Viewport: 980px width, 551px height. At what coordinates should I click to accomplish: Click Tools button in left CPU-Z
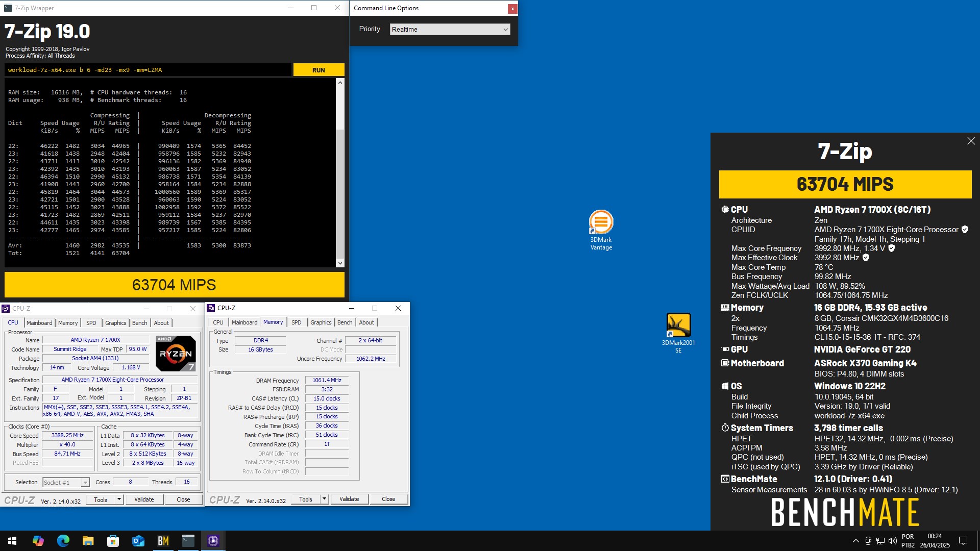tap(101, 499)
